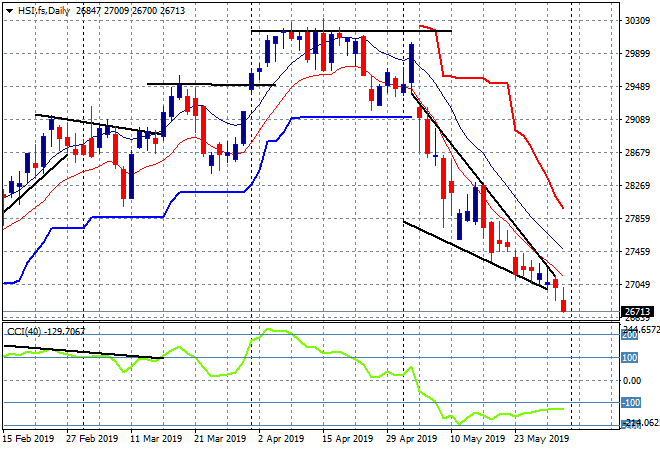Click the 21 Mar 2019 date label

(220, 439)
